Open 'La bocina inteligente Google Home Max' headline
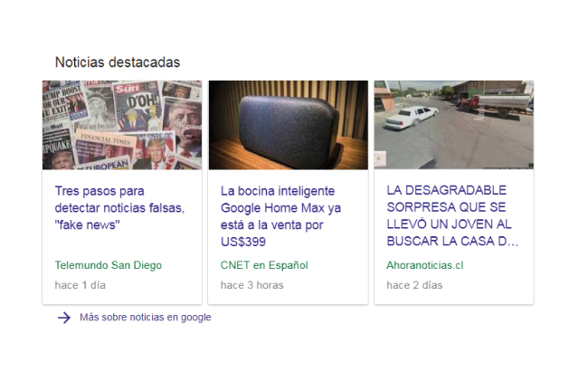This screenshot has height=372, width=588. pyautogui.click(x=280, y=216)
